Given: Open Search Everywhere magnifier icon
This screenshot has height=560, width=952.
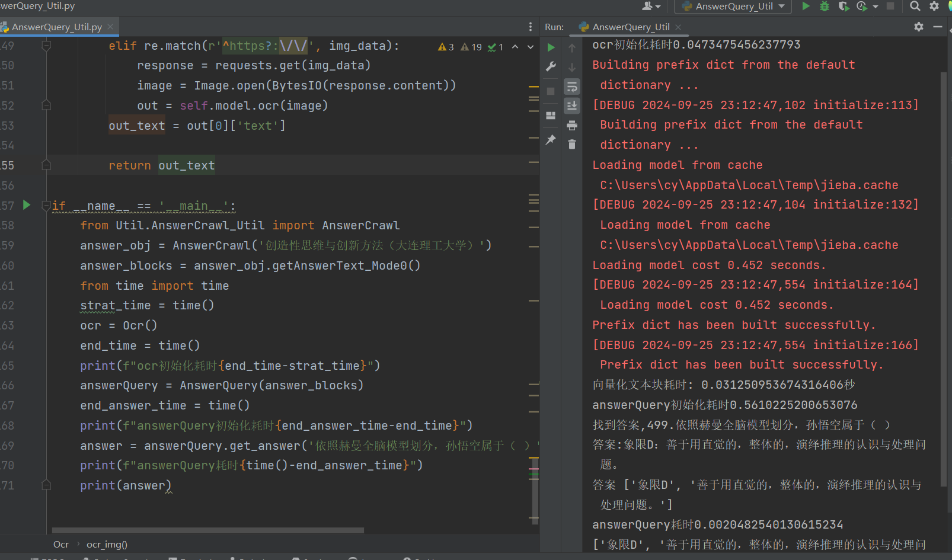Looking at the screenshot, I should pos(915,6).
